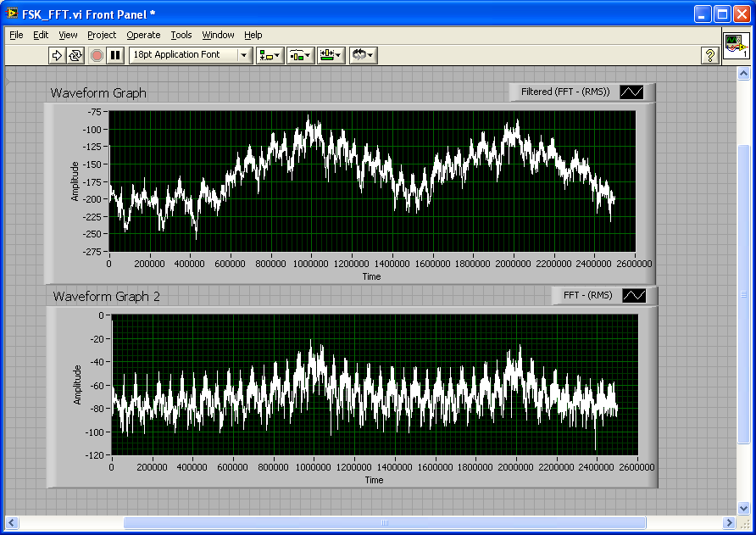Show the Context Help window
The width and height of the screenshot is (756, 535).
709,55
